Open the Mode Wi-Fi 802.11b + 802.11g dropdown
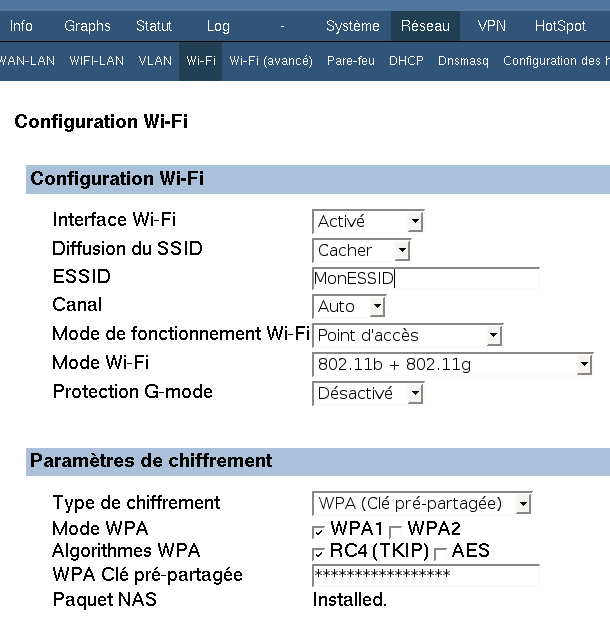 click(x=452, y=364)
